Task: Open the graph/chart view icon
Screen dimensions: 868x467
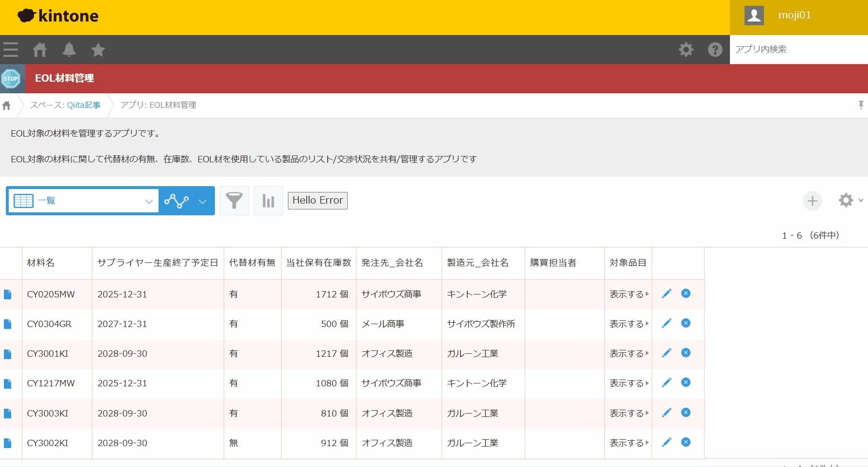Action: tap(268, 200)
